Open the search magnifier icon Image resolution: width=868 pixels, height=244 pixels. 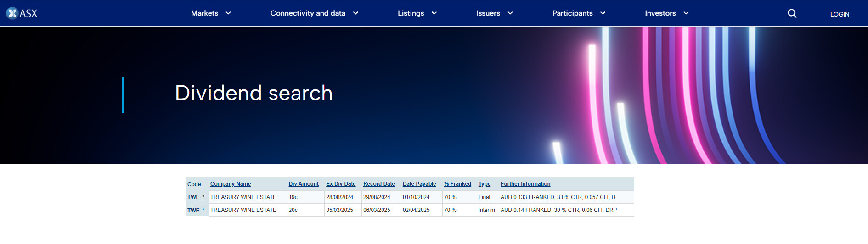click(792, 13)
